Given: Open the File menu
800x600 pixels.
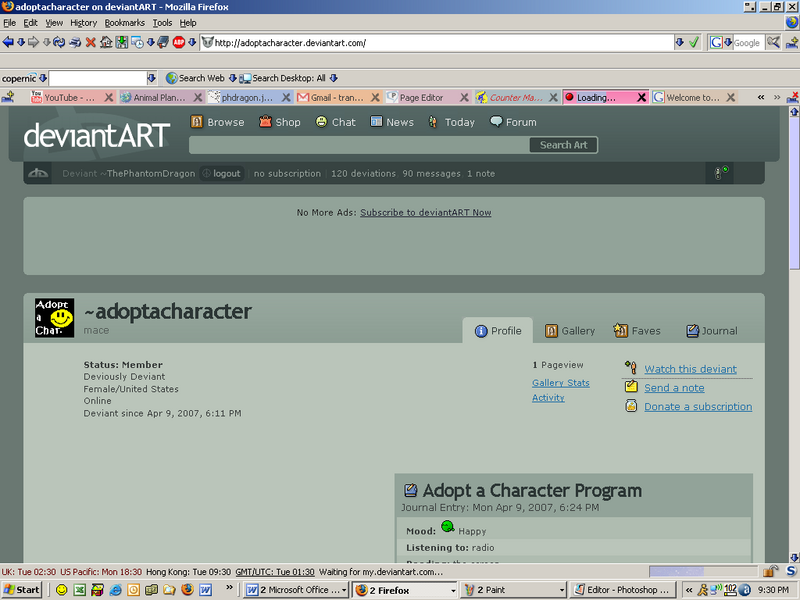Looking at the screenshot, I should point(9,23).
